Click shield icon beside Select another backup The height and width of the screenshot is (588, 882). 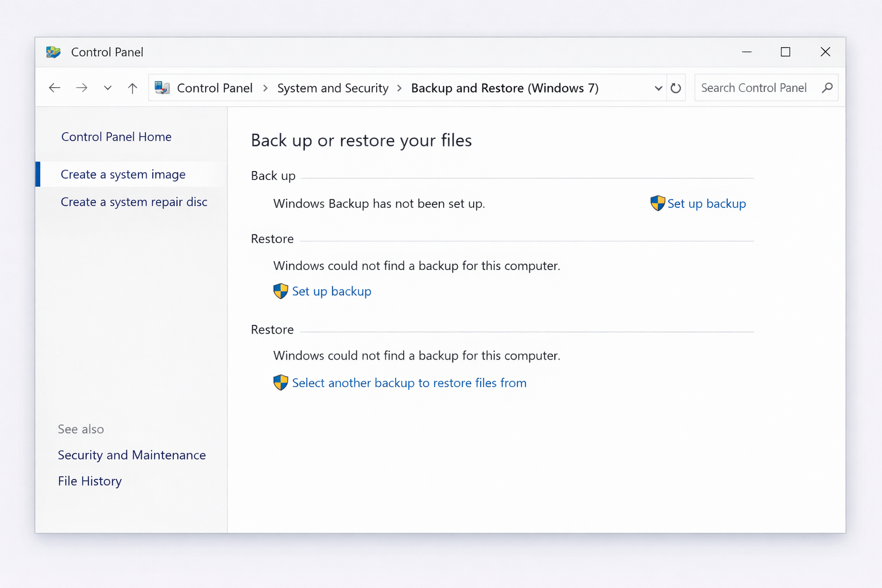[280, 382]
